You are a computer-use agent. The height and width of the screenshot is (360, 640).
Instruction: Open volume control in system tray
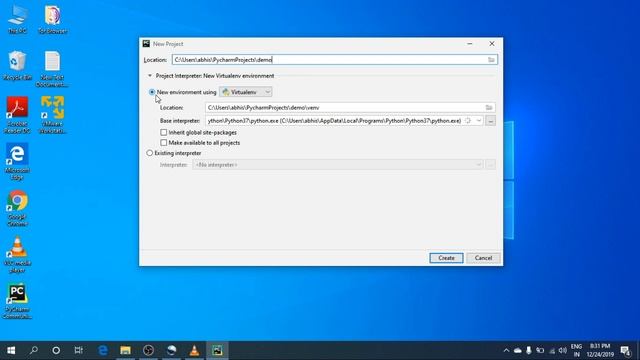563,350
